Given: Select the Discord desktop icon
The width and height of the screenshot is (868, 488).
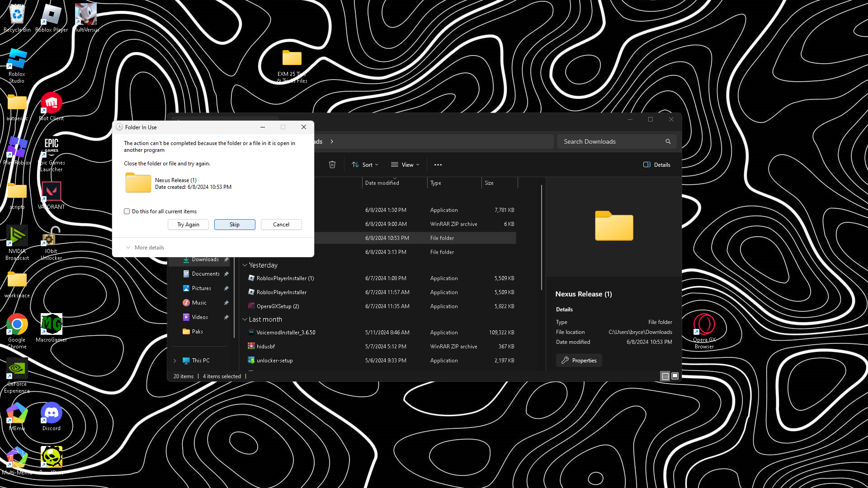Looking at the screenshot, I should 51,416.
